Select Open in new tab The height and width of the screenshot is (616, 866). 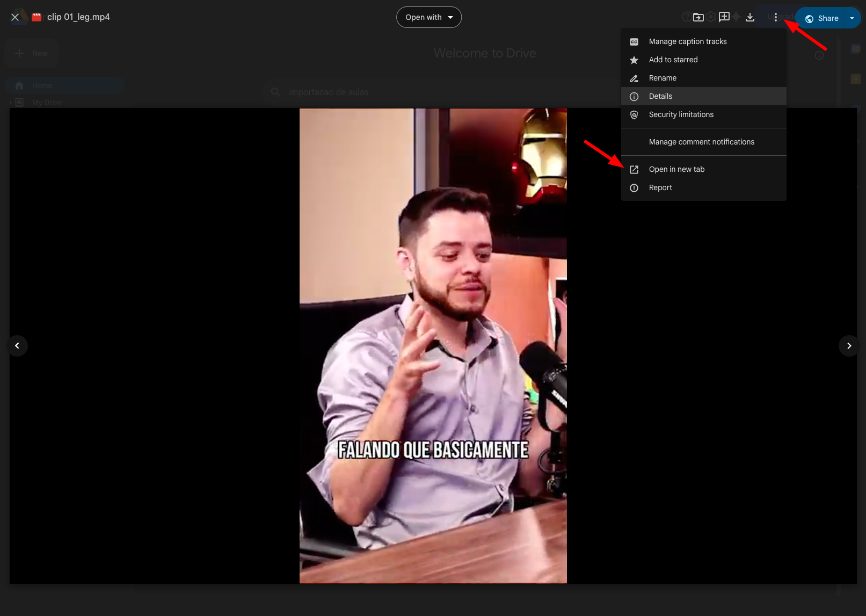tap(676, 169)
